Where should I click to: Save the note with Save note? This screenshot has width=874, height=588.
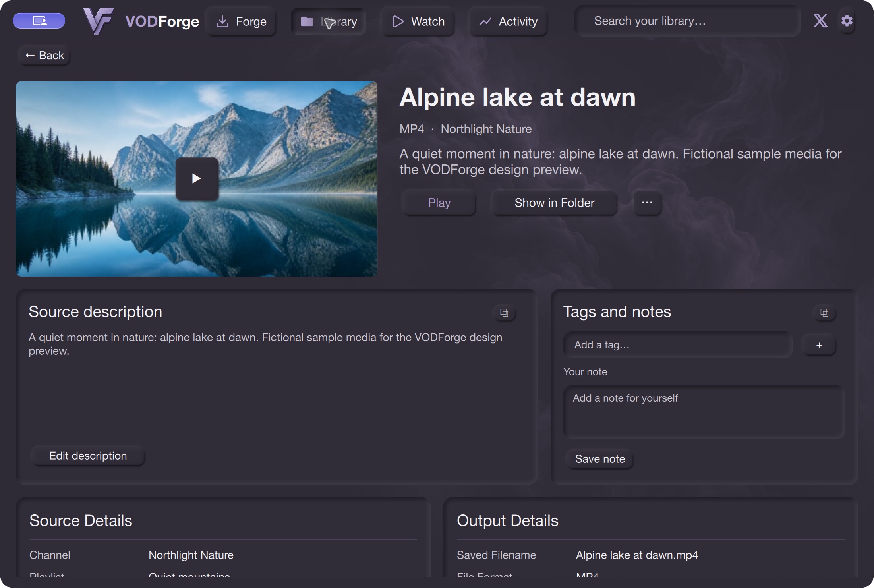(600, 459)
